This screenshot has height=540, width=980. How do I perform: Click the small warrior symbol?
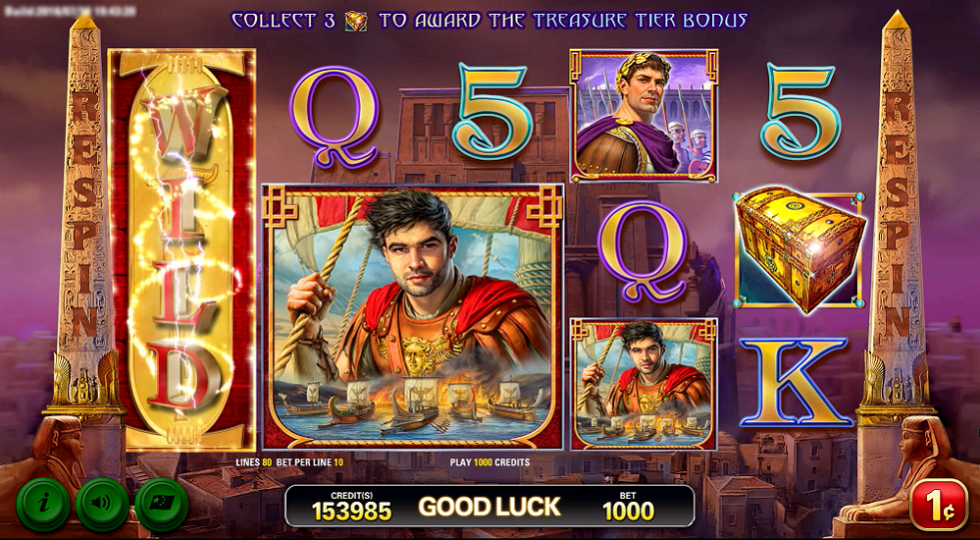pyautogui.click(x=644, y=383)
